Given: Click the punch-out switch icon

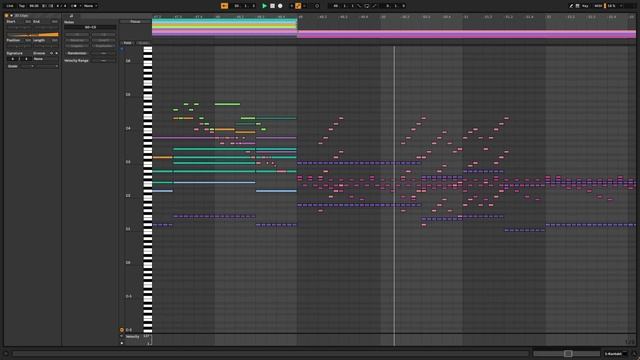Looking at the screenshot, I should pyautogui.click(x=374, y=6).
